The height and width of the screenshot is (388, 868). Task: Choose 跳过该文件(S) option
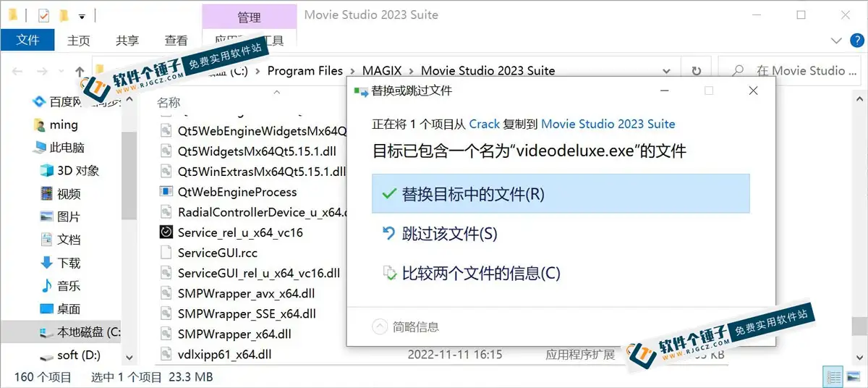561,234
